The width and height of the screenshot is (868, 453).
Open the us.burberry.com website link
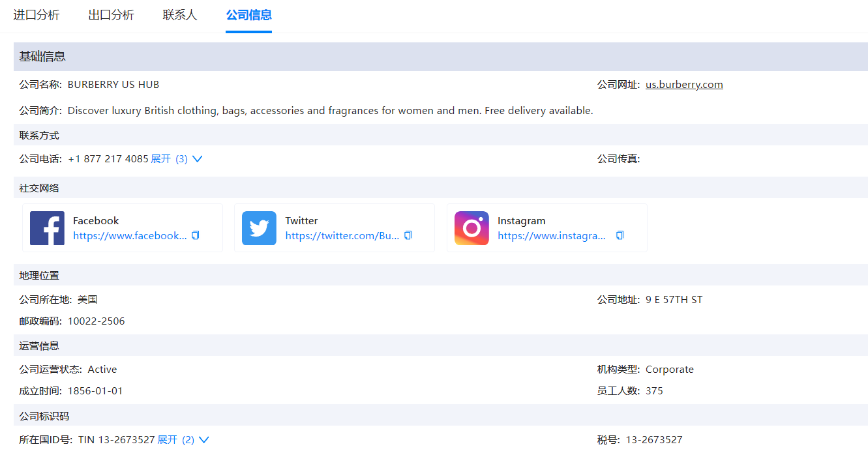[684, 84]
